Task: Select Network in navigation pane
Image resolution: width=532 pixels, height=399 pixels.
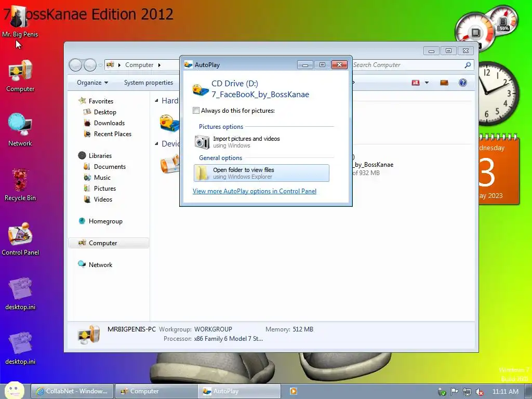Action: pos(100,264)
